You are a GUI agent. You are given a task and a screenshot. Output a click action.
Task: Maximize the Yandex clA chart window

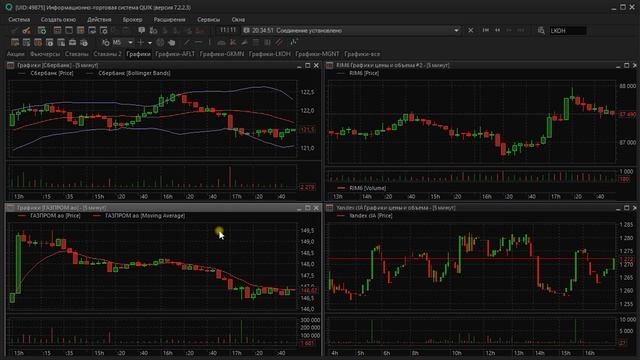(627, 208)
